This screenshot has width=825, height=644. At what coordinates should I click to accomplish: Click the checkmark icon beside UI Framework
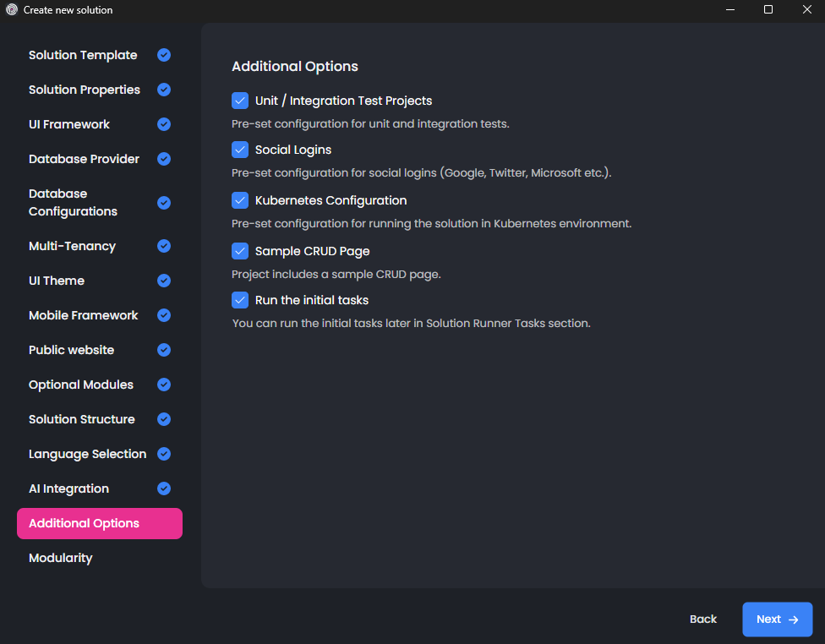click(164, 124)
